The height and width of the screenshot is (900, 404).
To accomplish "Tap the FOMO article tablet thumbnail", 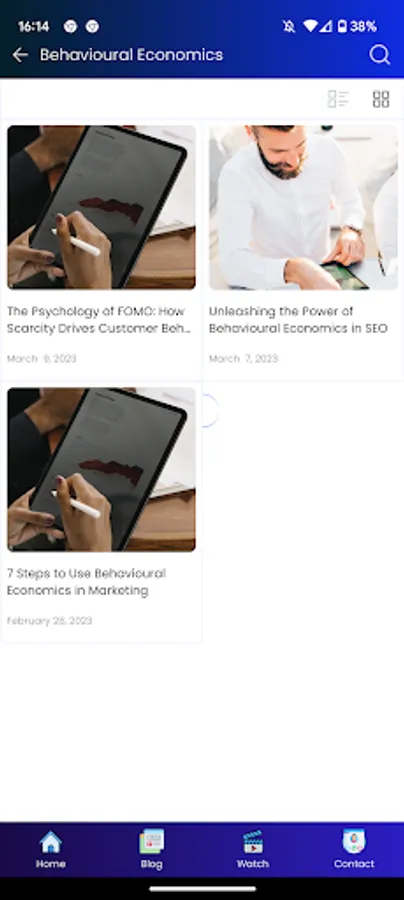I will pos(102,207).
